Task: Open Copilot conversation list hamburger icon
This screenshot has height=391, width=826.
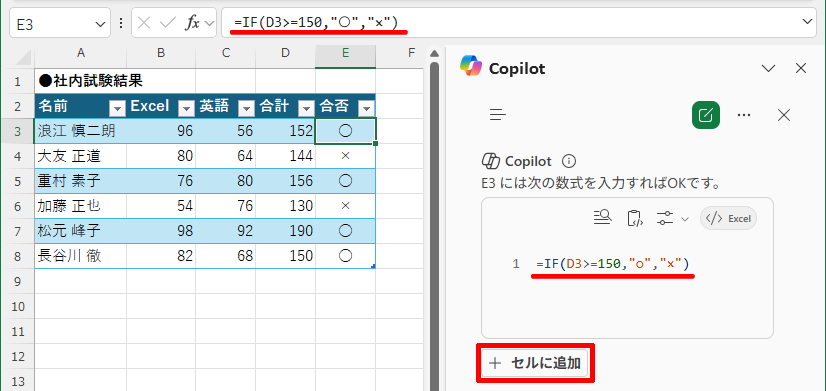Action: tap(497, 115)
